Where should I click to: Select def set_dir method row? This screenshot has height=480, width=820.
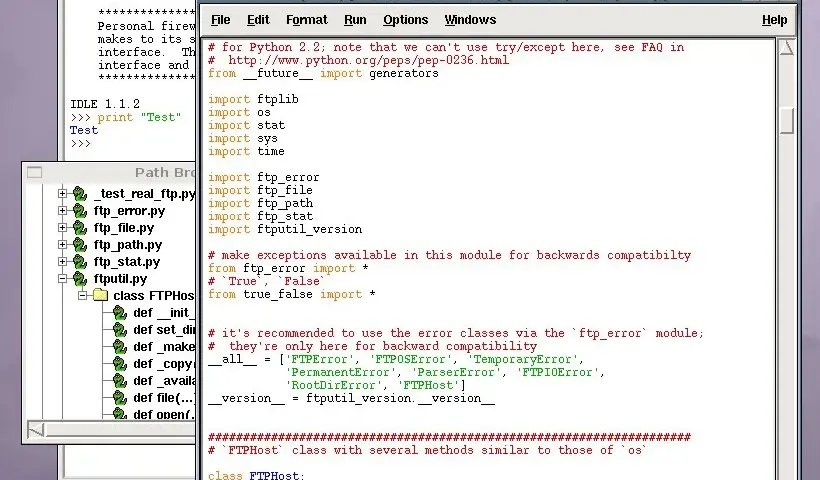[164, 330]
